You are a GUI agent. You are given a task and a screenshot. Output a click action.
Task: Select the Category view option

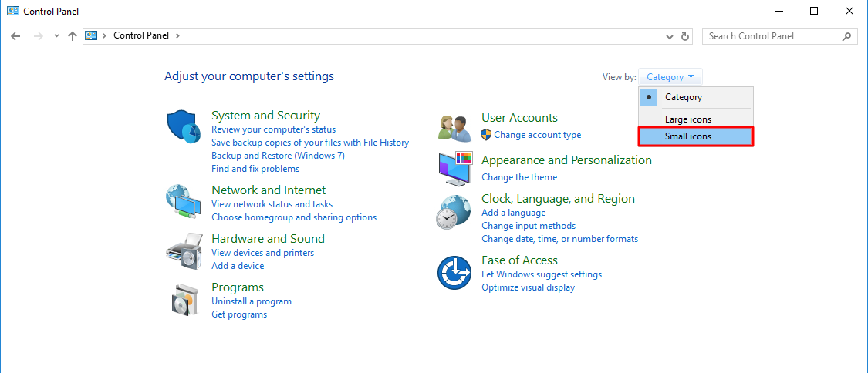[683, 97]
